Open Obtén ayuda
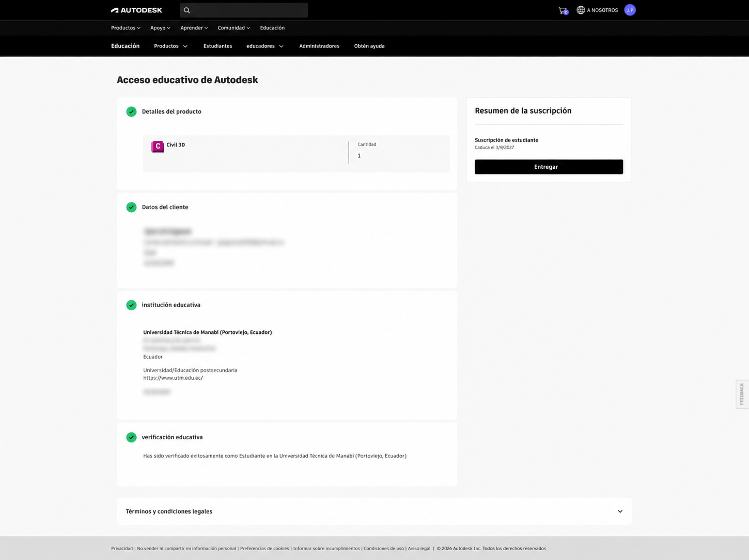The image size is (749, 560). (369, 46)
